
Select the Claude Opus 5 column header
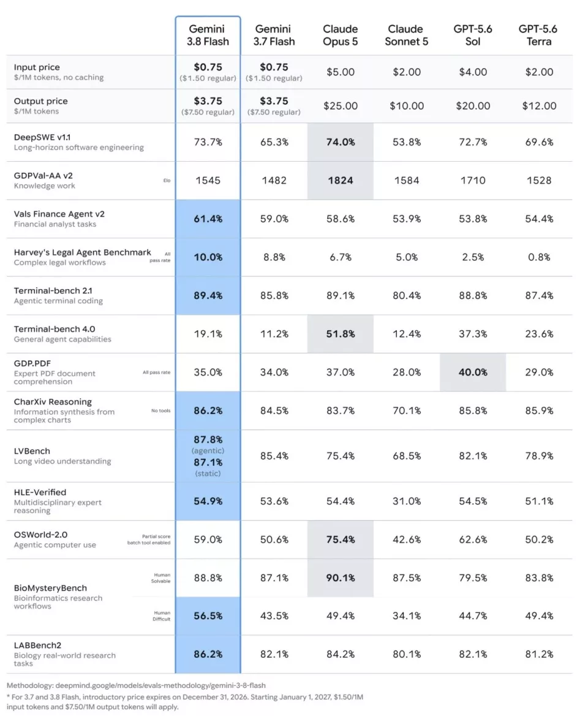[340, 35]
